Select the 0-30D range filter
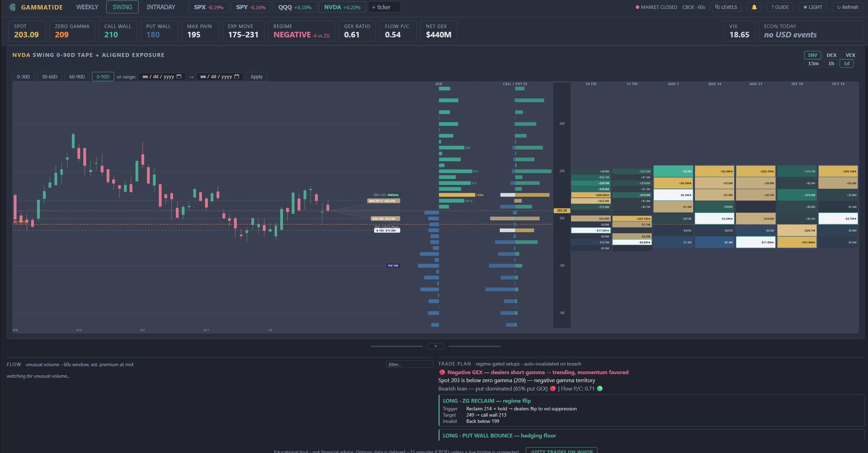 tap(23, 77)
